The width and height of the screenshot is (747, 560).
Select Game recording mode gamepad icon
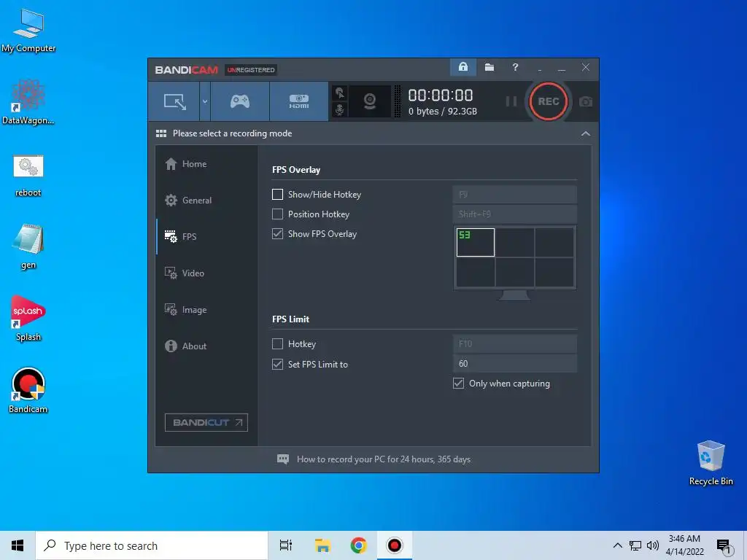[x=239, y=101]
